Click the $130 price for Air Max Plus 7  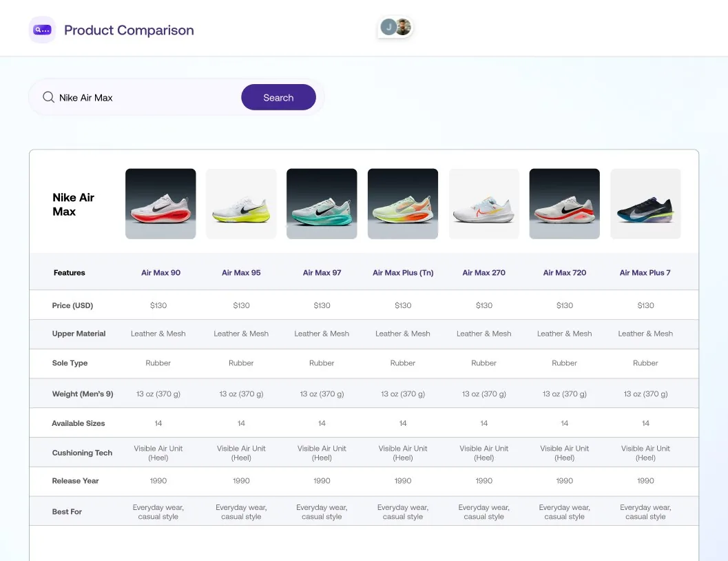[645, 305]
